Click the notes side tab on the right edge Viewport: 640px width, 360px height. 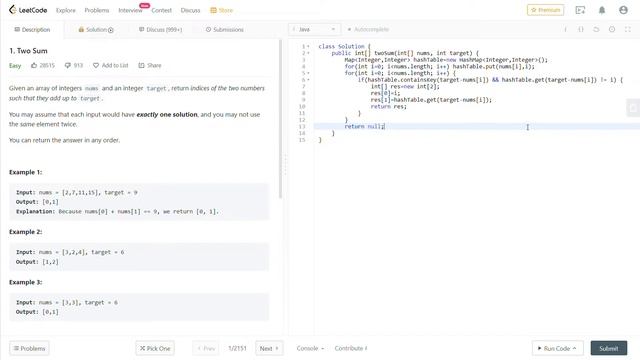point(633,108)
